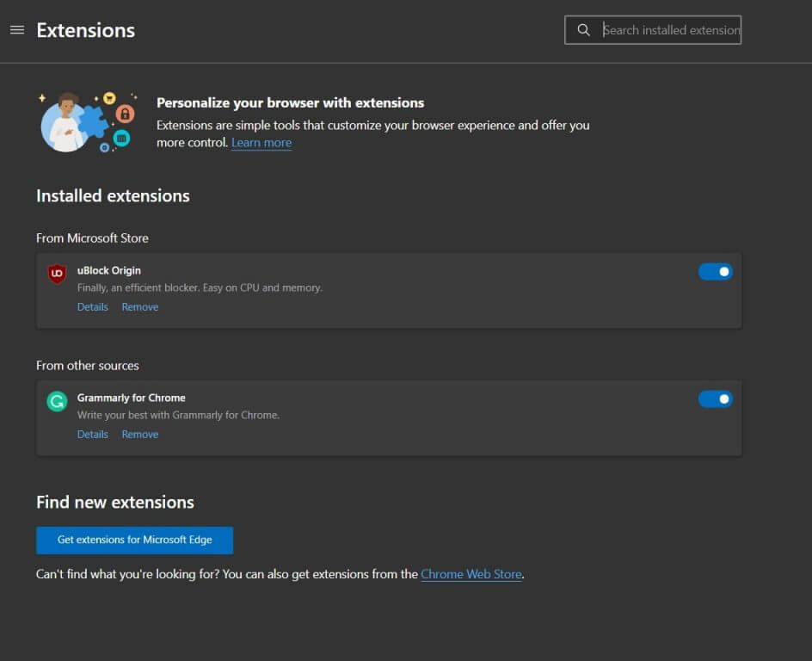The height and width of the screenshot is (661, 812).
Task: Click the From Microsoft Store label
Action: pyautogui.click(x=92, y=238)
